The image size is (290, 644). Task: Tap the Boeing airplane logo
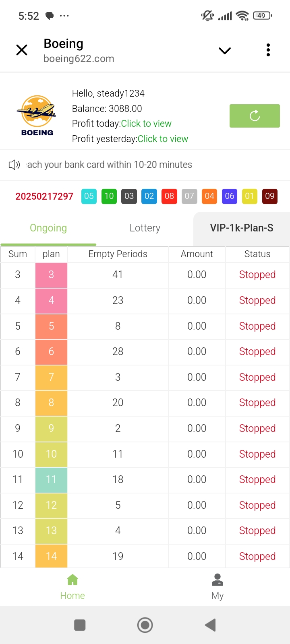pyautogui.click(x=37, y=116)
